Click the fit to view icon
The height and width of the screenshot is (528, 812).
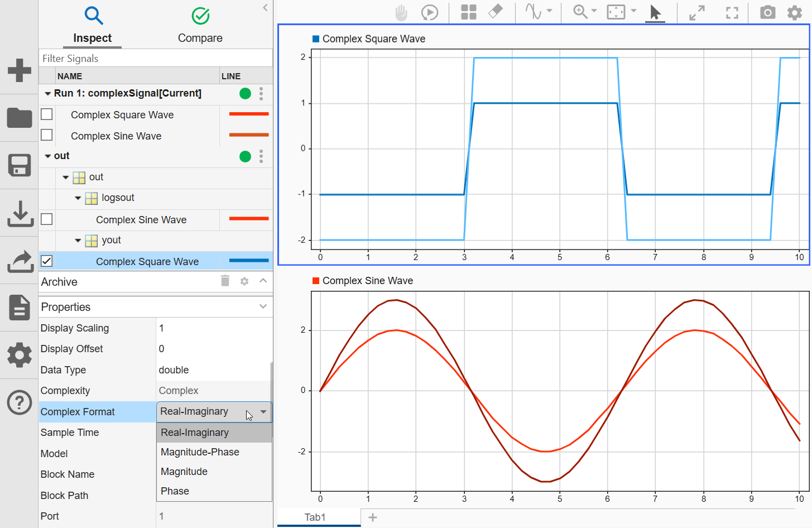coord(616,12)
